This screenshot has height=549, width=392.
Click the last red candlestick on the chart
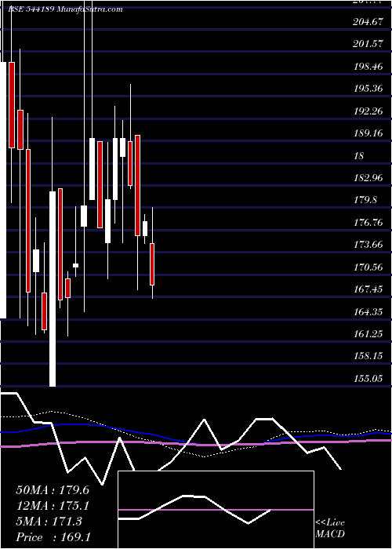pos(152,264)
